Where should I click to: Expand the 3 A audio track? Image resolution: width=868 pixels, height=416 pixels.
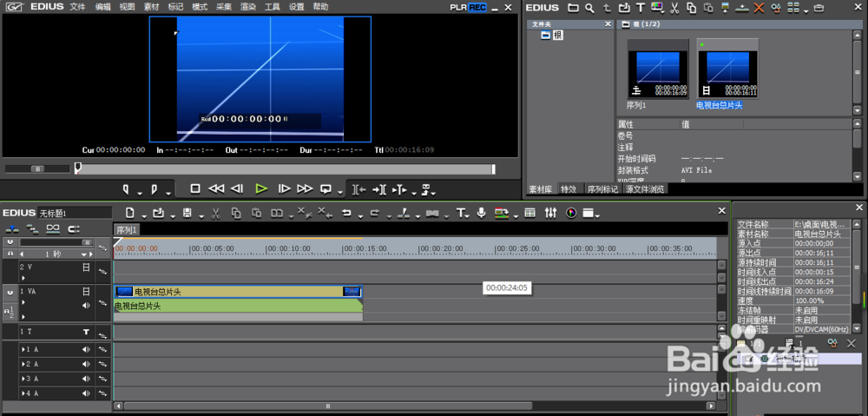(x=23, y=379)
